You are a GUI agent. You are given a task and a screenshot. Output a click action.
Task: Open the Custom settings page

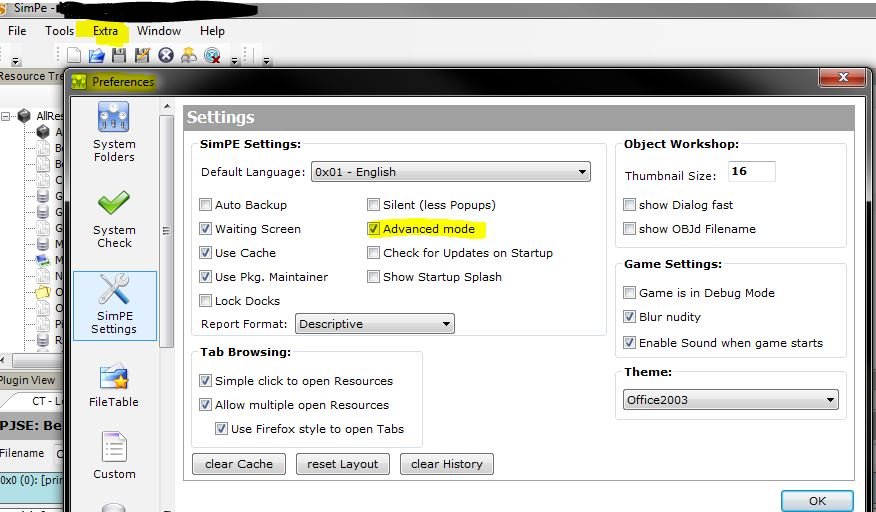[x=114, y=456]
